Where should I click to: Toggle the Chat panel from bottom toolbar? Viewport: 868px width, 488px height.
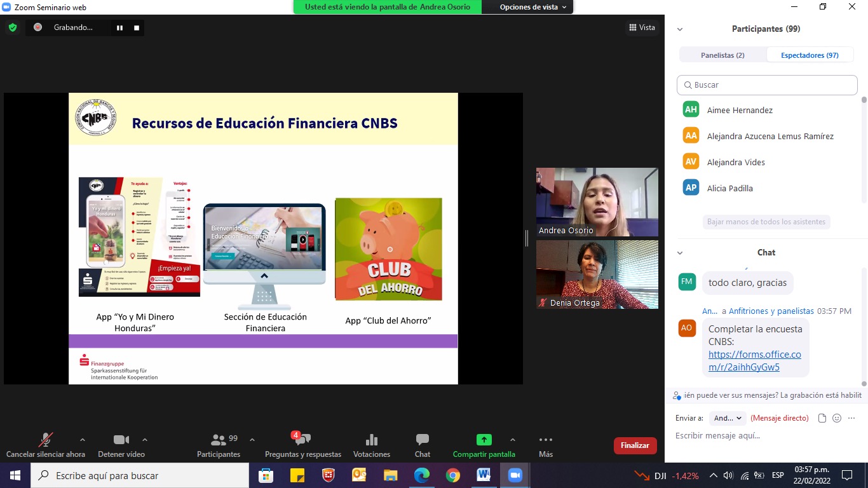pos(423,445)
